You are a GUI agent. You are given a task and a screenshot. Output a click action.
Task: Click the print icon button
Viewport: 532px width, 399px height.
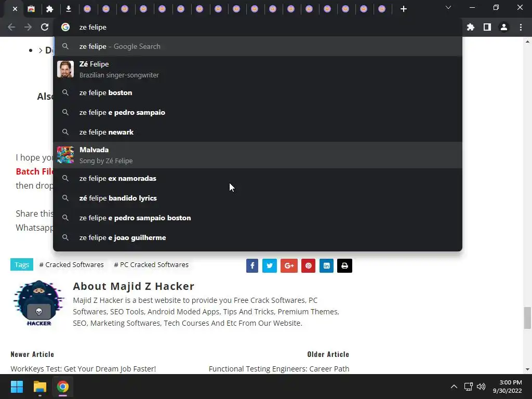click(345, 265)
